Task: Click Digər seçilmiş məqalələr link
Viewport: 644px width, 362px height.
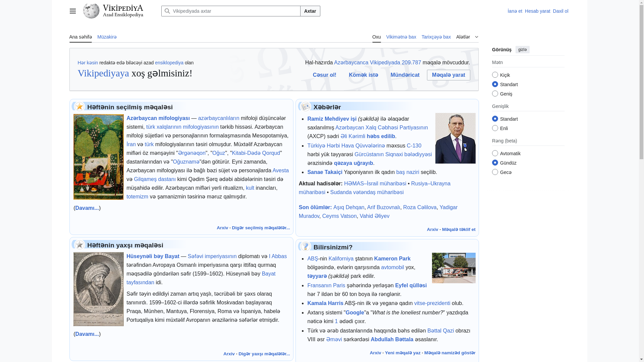Action: (261, 228)
